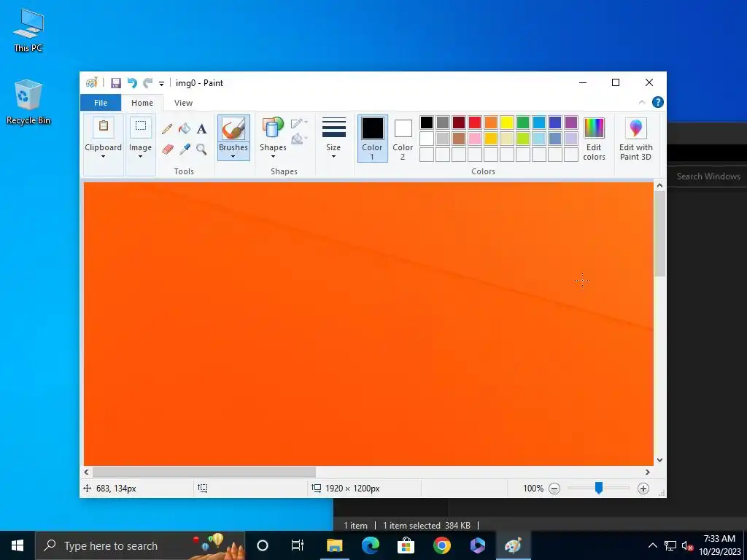Viewport: 747px width, 560px height.
Task: Click the Brushes tool icon
Action: click(x=233, y=128)
